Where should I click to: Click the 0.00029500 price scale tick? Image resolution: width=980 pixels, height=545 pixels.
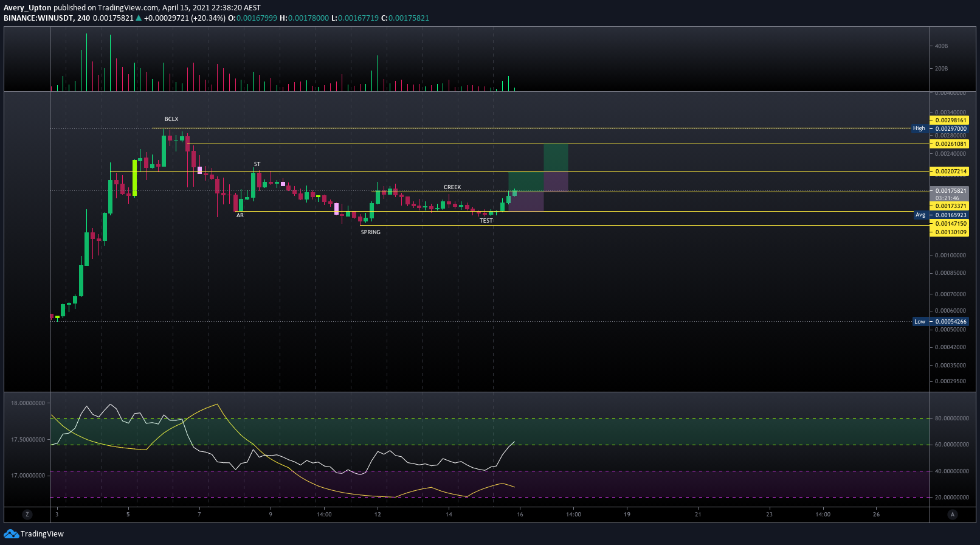click(x=950, y=381)
